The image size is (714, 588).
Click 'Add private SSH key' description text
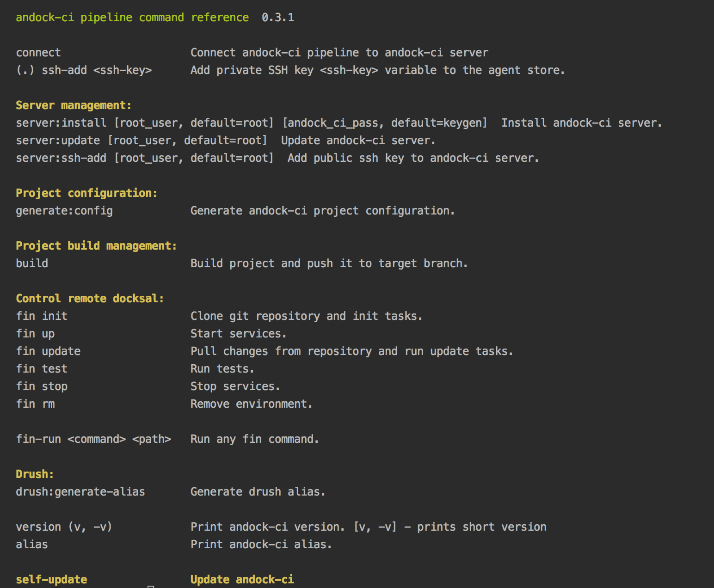(x=378, y=70)
